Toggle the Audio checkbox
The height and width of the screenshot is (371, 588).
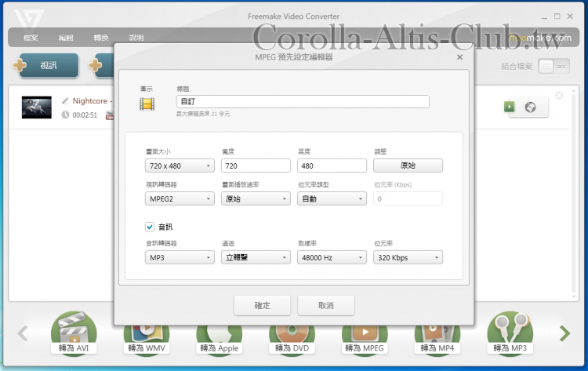[x=150, y=227]
